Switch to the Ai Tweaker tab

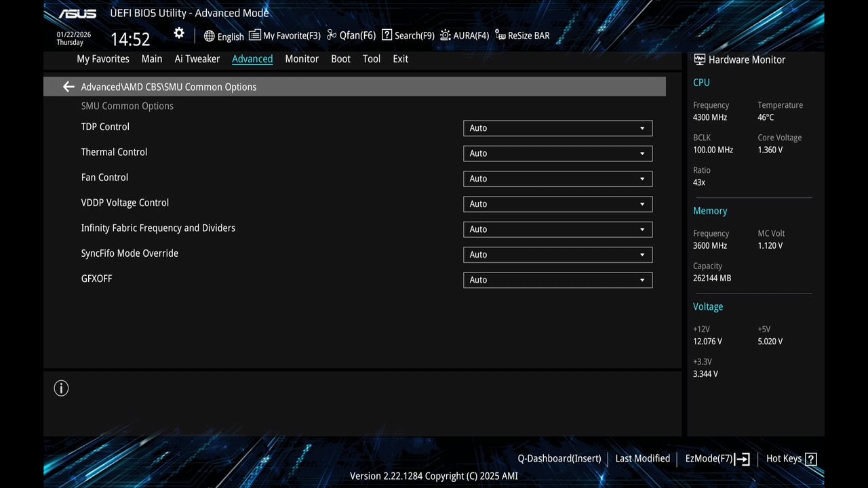coord(197,59)
